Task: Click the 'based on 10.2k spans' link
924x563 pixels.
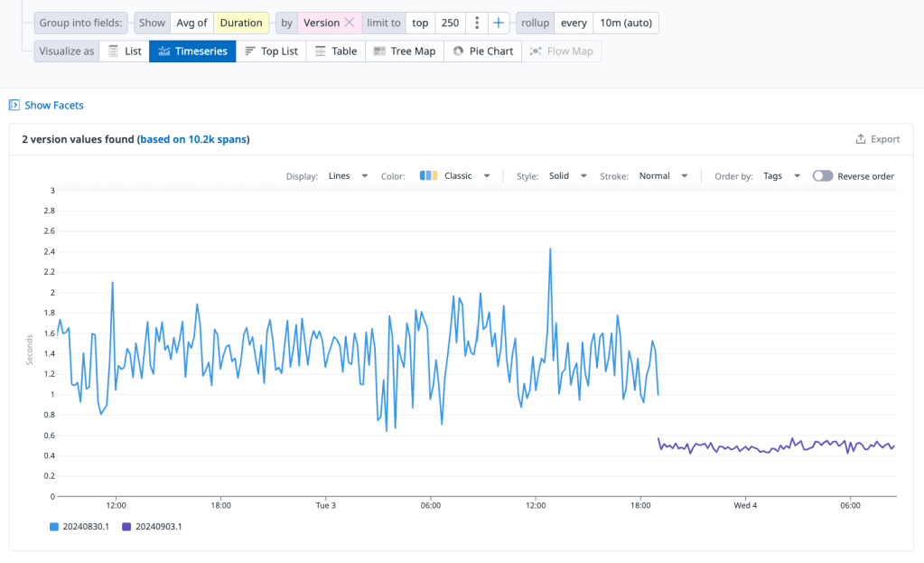Action: [x=193, y=139]
